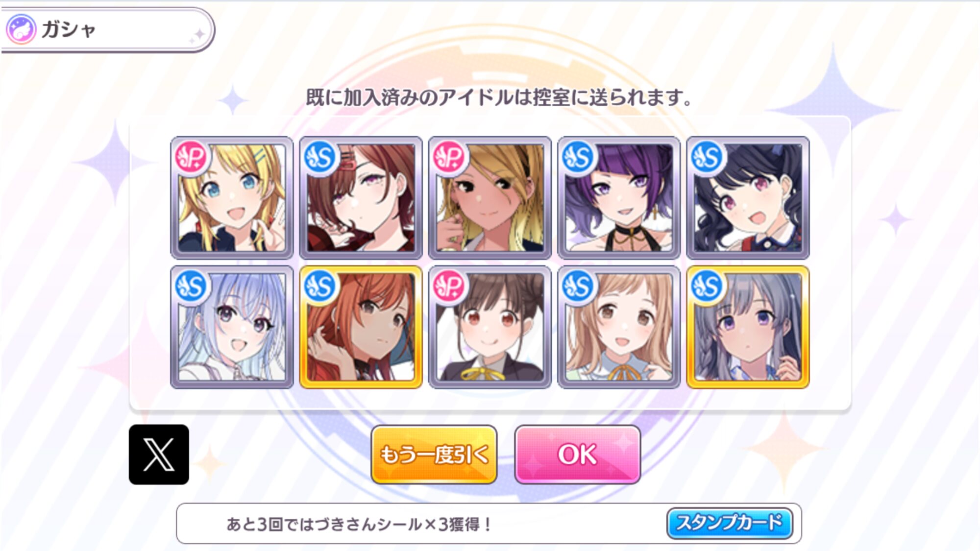Click the blue S badge on purple-haired idol card
980x551 pixels.
[578, 157]
